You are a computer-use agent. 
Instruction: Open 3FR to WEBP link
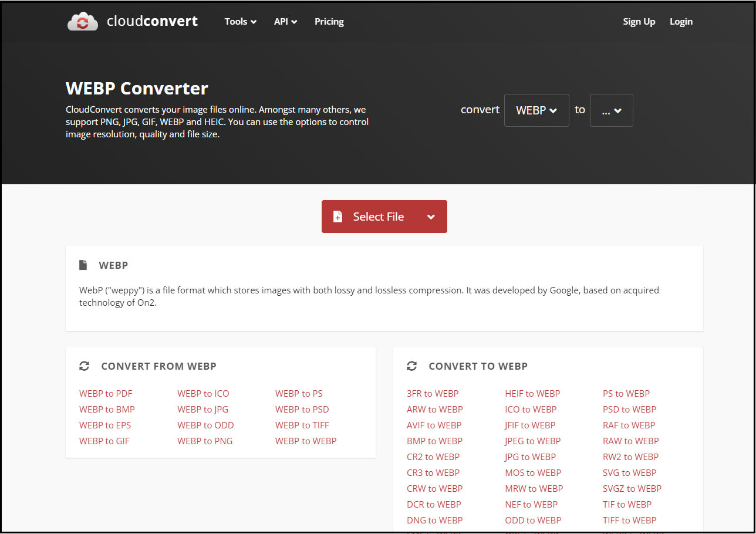tap(433, 394)
